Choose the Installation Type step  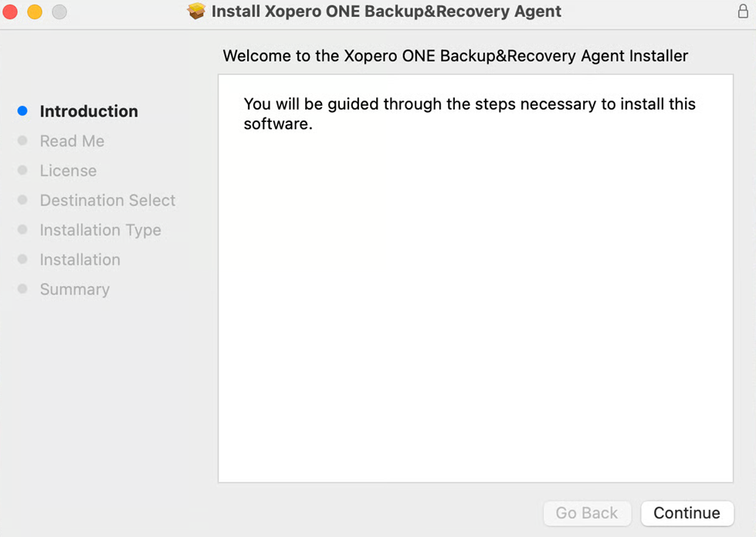pyautogui.click(x=100, y=230)
